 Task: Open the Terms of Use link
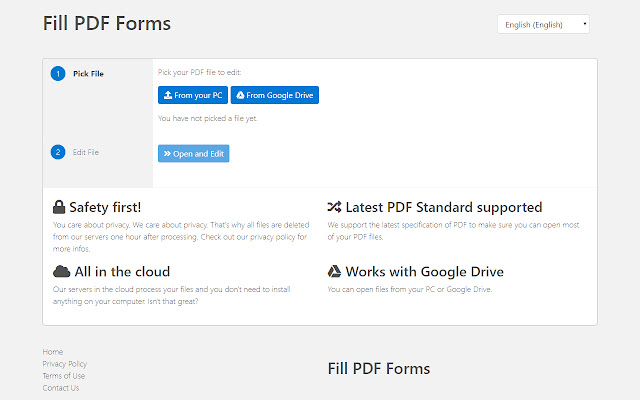pos(64,376)
